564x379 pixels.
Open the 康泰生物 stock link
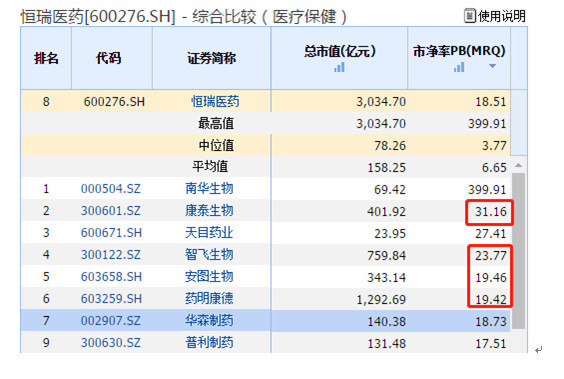209,211
